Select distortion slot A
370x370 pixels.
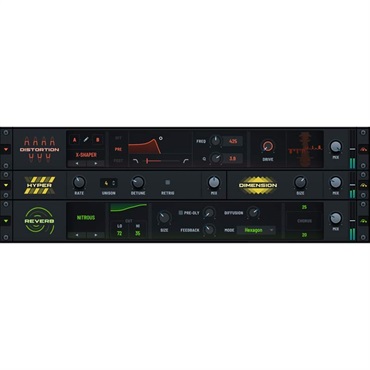pos(74,140)
